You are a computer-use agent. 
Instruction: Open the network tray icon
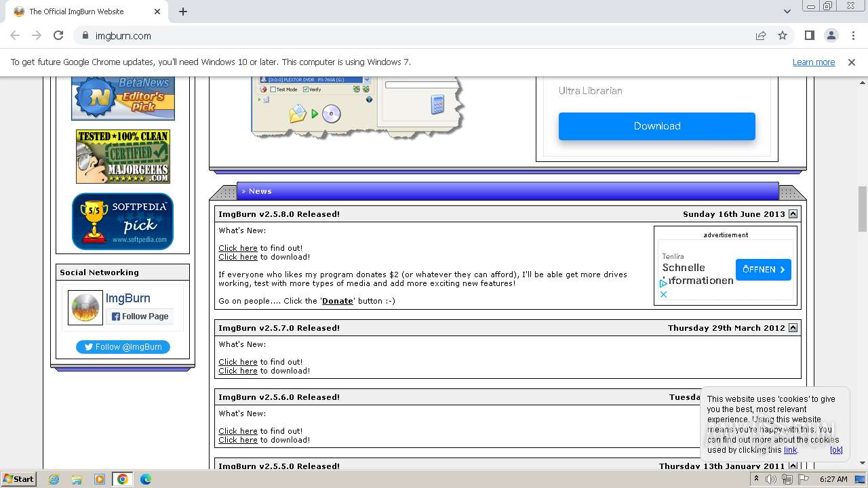(x=787, y=479)
